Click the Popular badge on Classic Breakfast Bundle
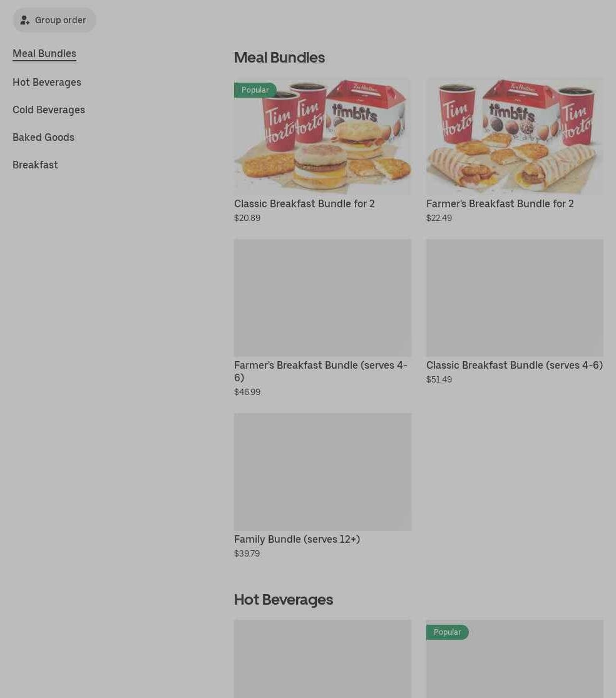Viewport: 616px width, 698px height. tap(255, 90)
